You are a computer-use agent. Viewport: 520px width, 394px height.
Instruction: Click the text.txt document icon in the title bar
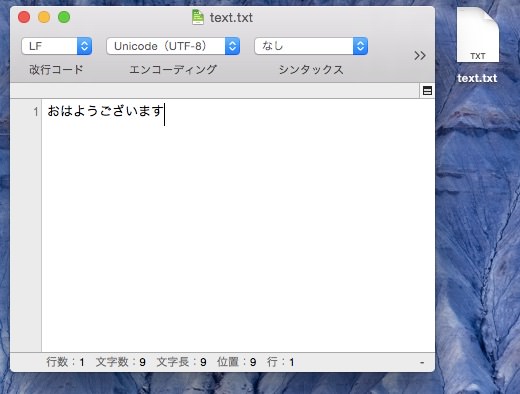tap(198, 17)
